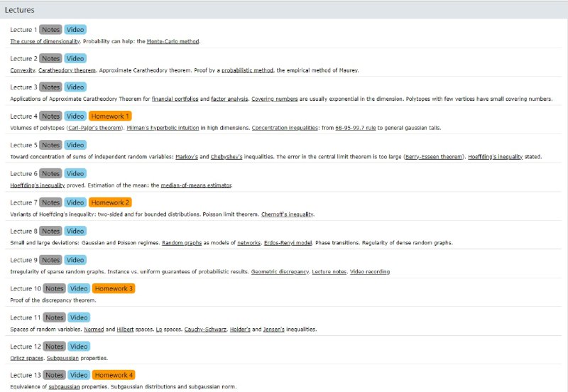Open the Chernoff's inequality link
This screenshot has width=568, height=392.
(x=287, y=214)
